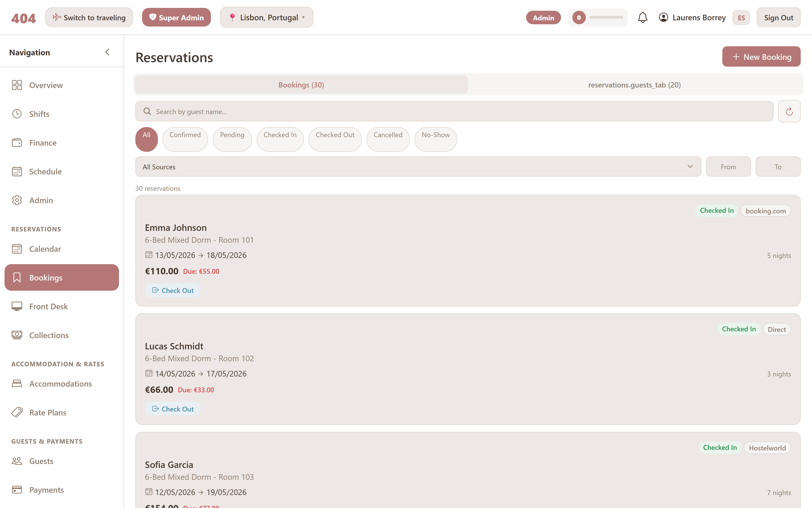The image size is (812, 508).
Task: Click Sofia Garcia guest name
Action: click(x=169, y=465)
